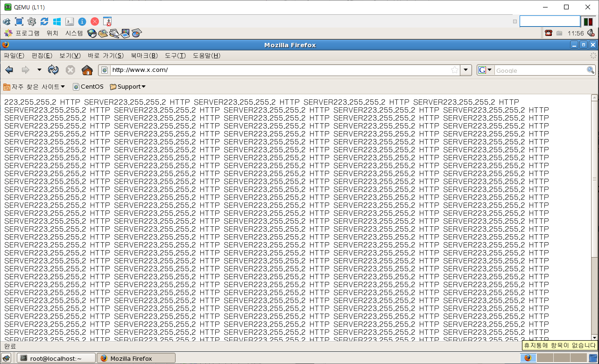The image size is (599, 364).
Task: Click the page icon in the address bar
Action: pos(105,70)
